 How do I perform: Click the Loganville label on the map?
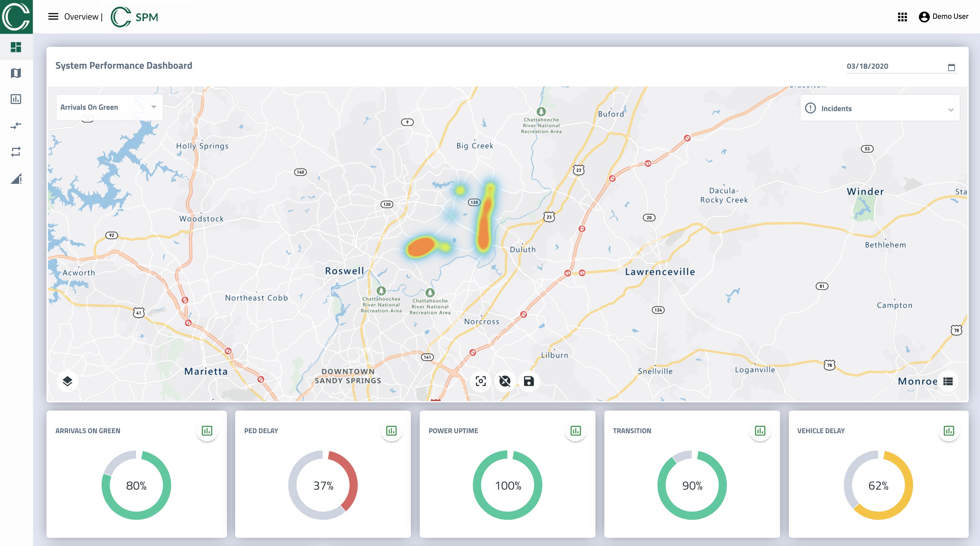coord(755,370)
